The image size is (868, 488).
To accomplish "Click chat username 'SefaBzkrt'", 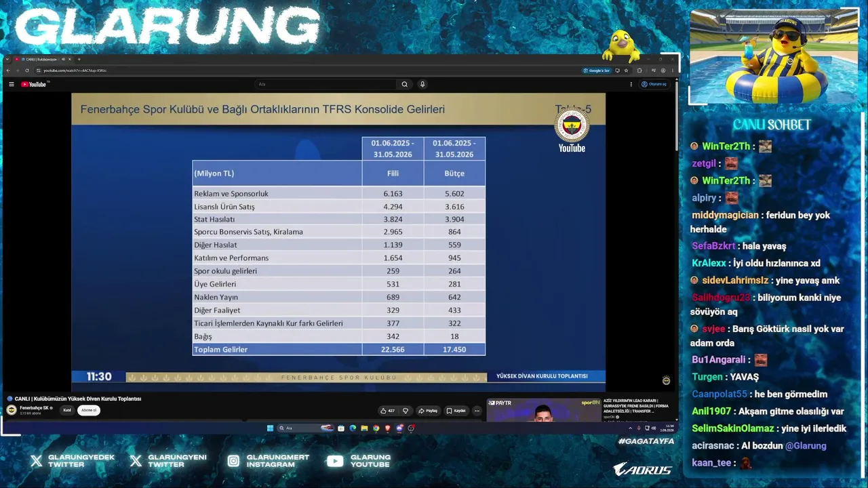I will pyautogui.click(x=713, y=246).
